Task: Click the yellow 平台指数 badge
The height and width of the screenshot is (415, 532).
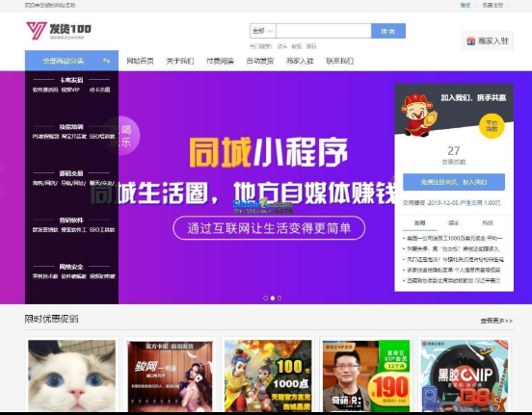Action: [492, 126]
